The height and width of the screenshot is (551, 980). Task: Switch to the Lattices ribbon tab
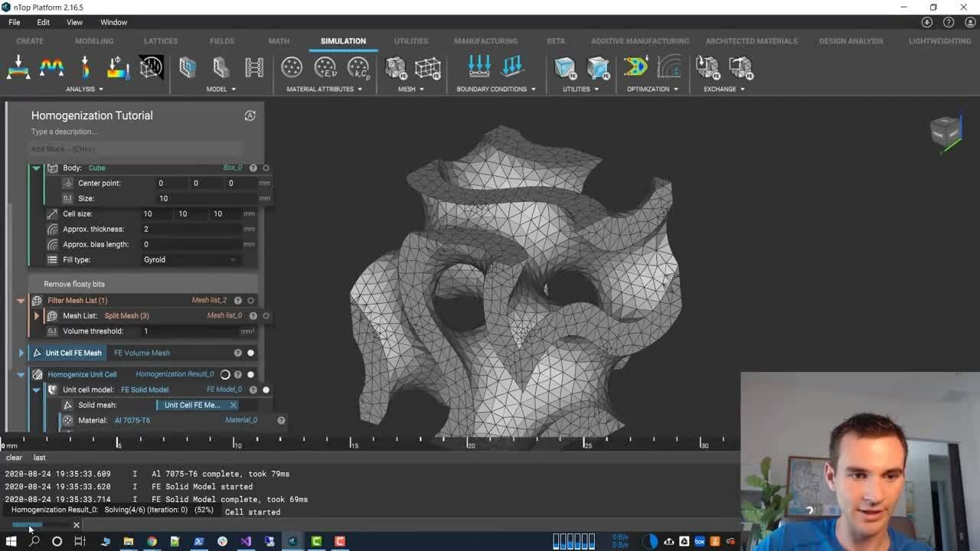(x=160, y=41)
